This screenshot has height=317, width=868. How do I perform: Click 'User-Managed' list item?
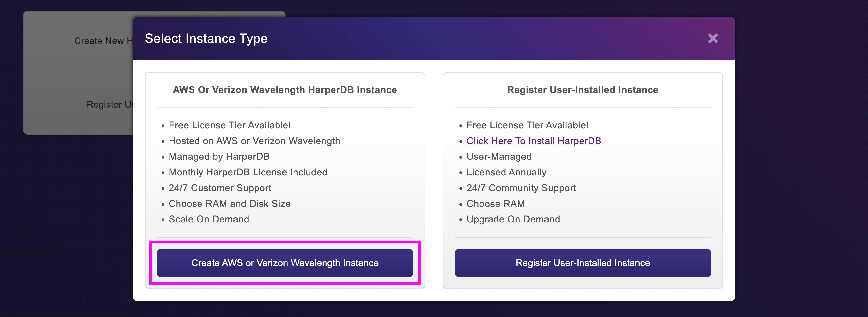point(499,157)
